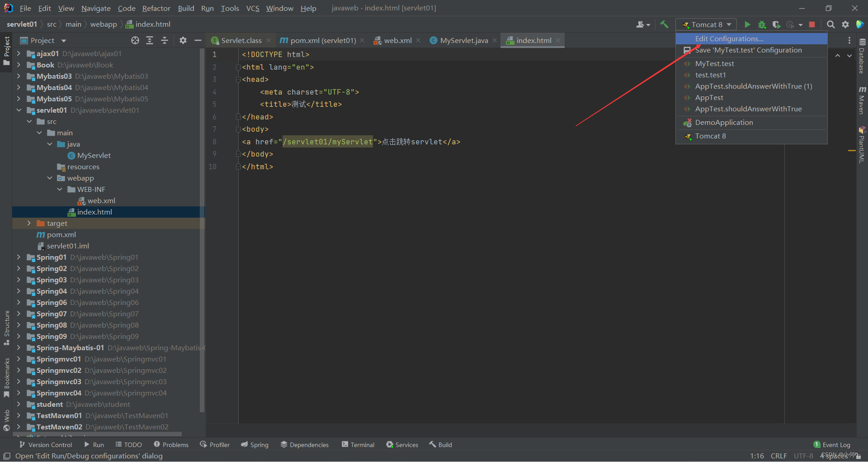Select Opened File locate icon in Project panel

(135, 40)
